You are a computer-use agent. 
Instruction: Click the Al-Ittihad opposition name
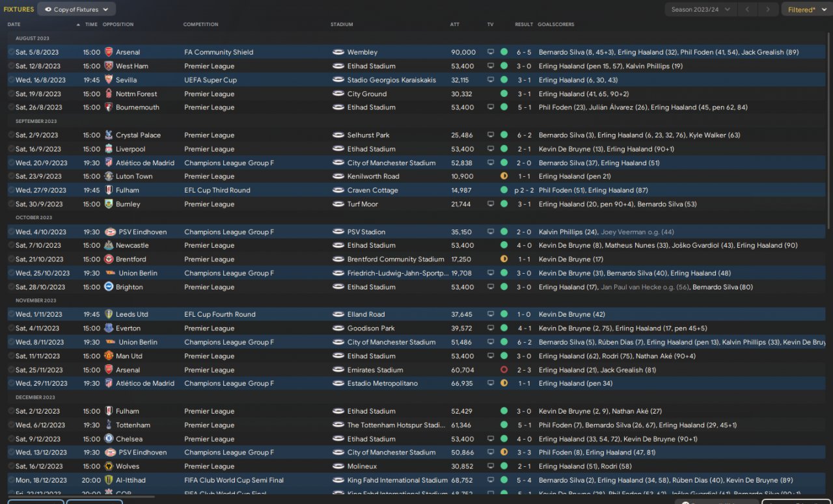pyautogui.click(x=131, y=481)
